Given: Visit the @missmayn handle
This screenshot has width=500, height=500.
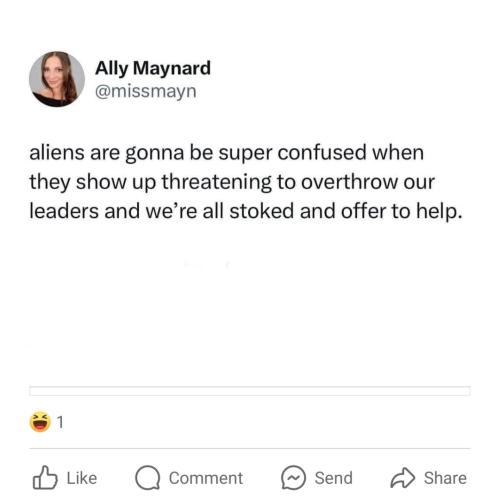Looking at the screenshot, I should (x=146, y=91).
